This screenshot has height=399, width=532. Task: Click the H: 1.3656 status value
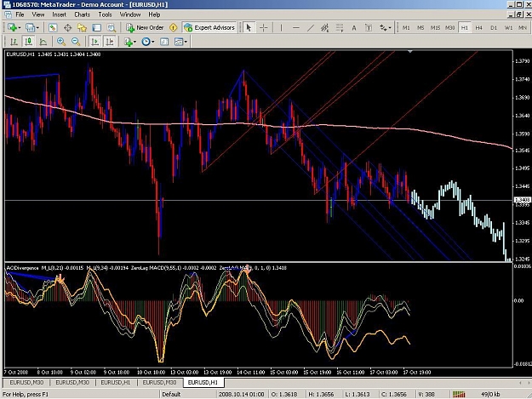point(321,394)
